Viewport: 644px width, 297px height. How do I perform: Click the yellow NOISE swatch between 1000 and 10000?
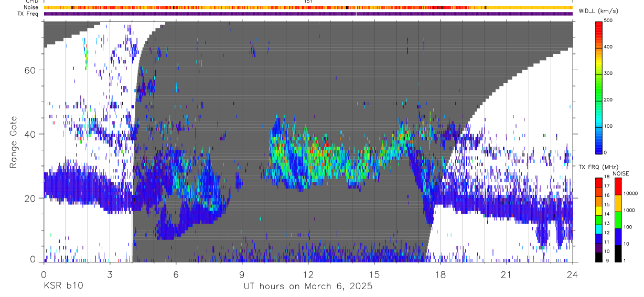[x=618, y=203]
